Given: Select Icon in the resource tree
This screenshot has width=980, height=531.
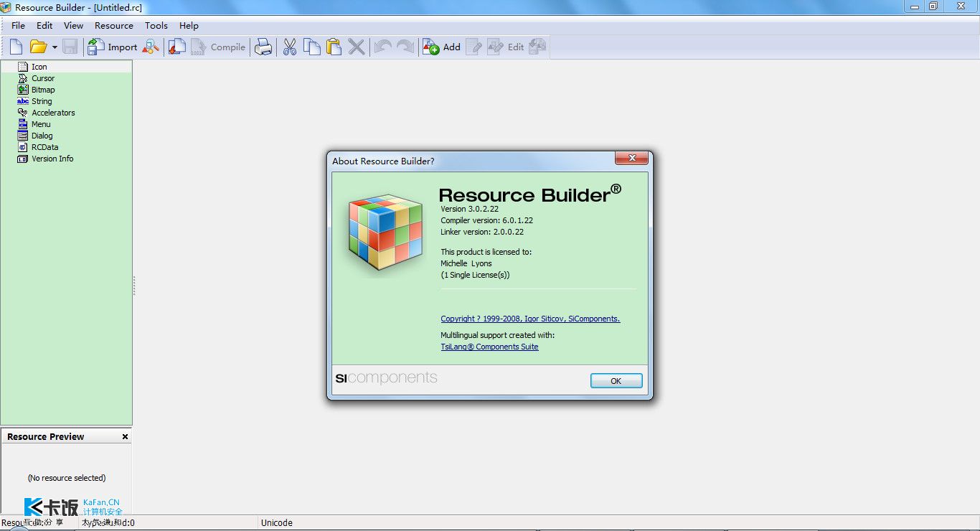Looking at the screenshot, I should pyautogui.click(x=39, y=67).
